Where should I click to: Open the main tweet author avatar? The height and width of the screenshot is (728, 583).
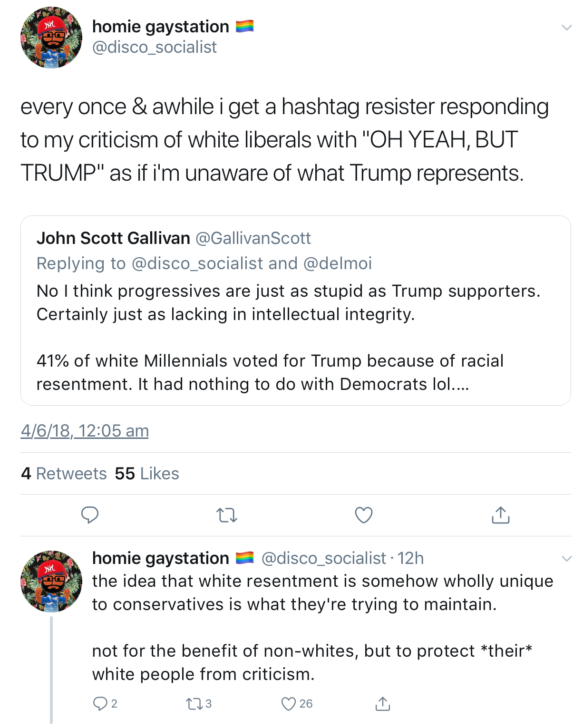tap(51, 38)
